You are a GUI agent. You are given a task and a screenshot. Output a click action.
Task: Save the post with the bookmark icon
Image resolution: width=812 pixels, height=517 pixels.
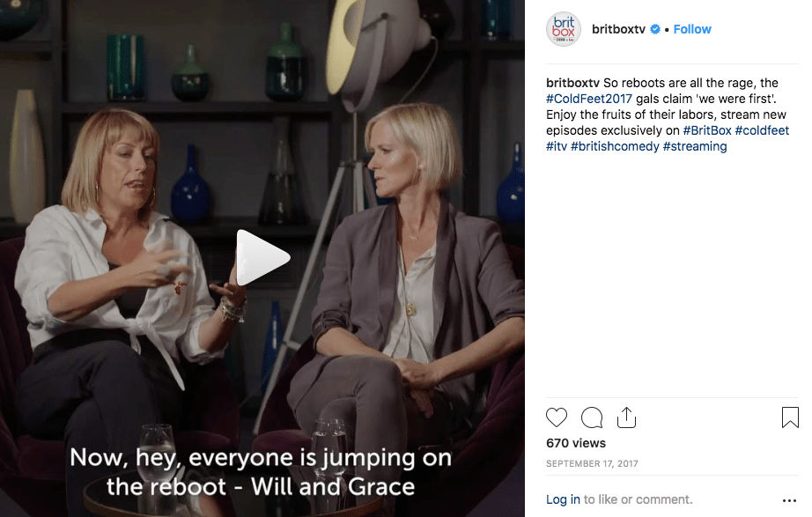[x=790, y=417]
